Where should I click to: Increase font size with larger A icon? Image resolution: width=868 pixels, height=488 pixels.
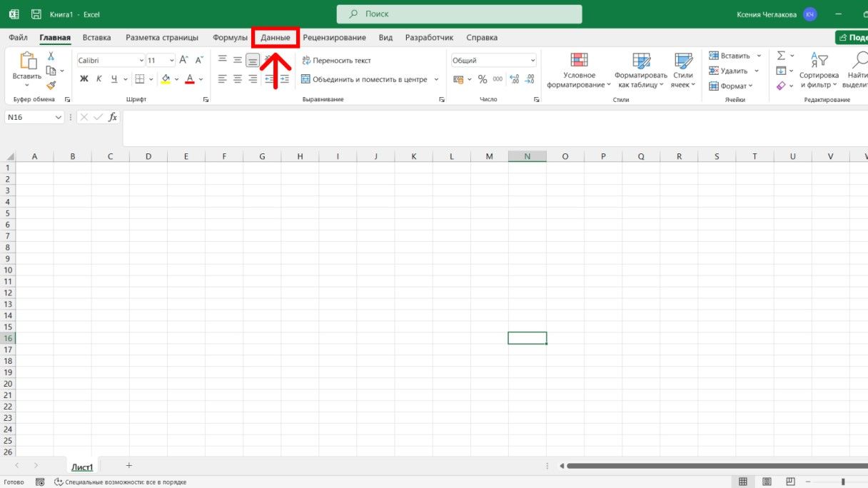pyautogui.click(x=183, y=61)
